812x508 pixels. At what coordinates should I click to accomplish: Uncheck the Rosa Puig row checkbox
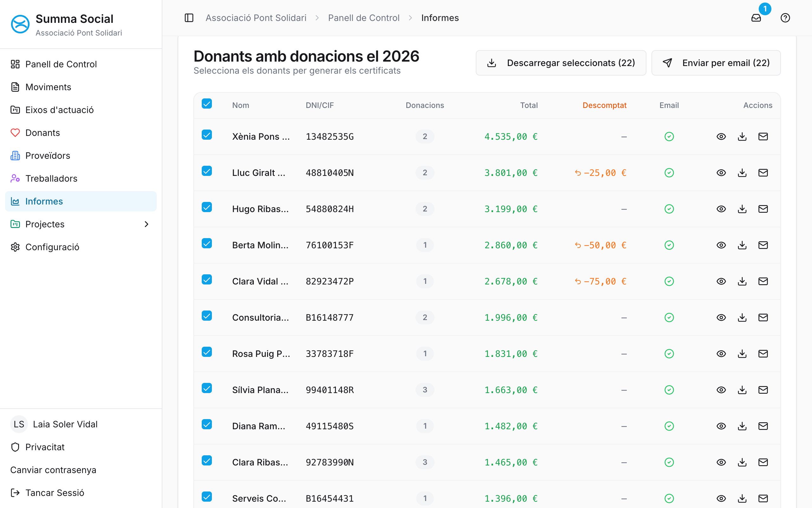pos(207,352)
